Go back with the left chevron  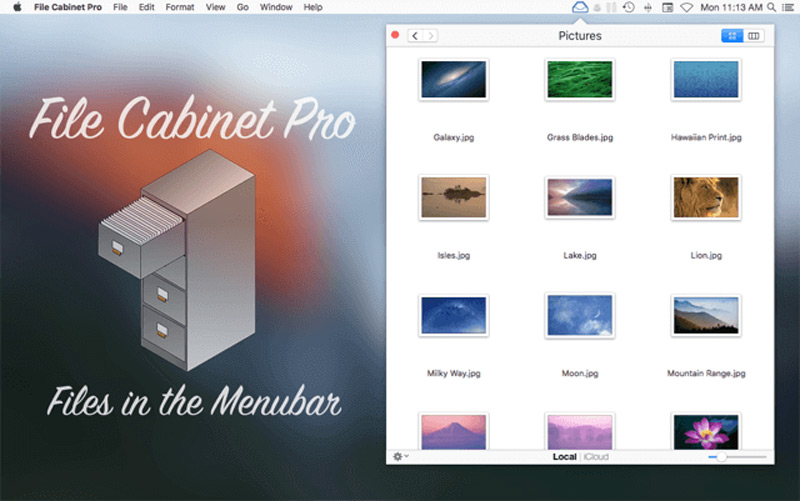coord(415,36)
